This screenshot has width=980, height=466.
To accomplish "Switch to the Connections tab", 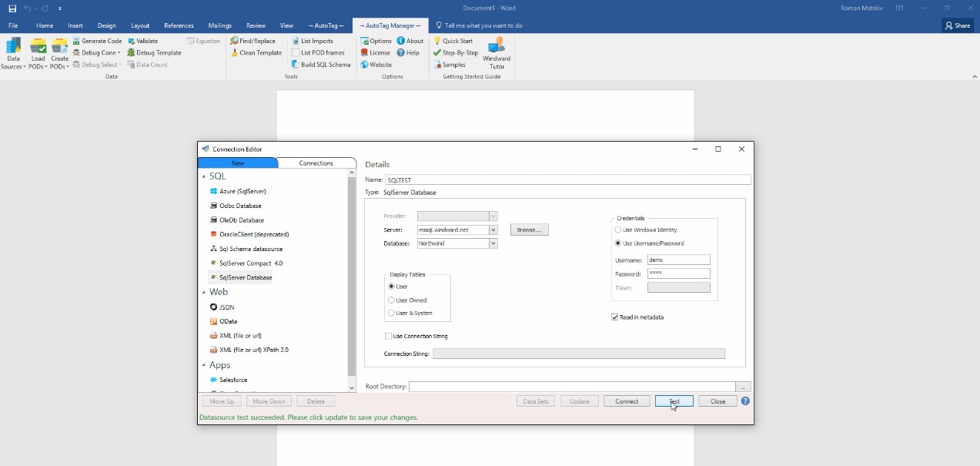I will coord(316,163).
